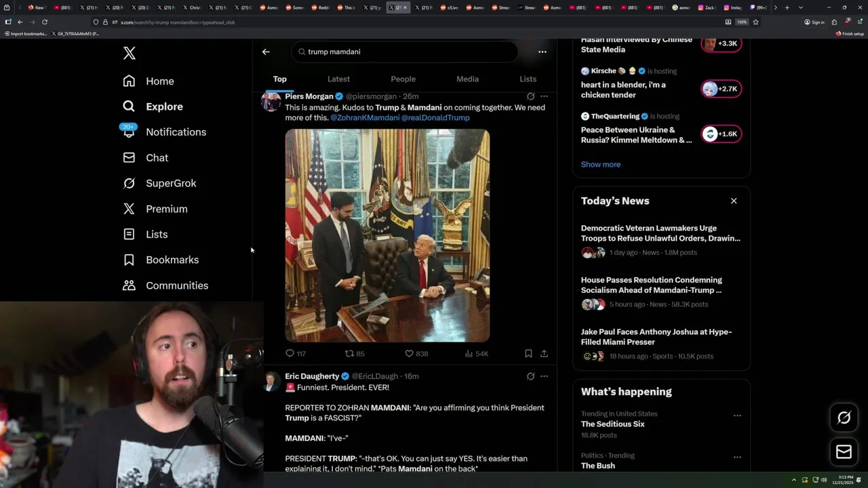868x488 pixels.
Task: Open more menu on Eric Daugherty's post
Action: (544, 376)
